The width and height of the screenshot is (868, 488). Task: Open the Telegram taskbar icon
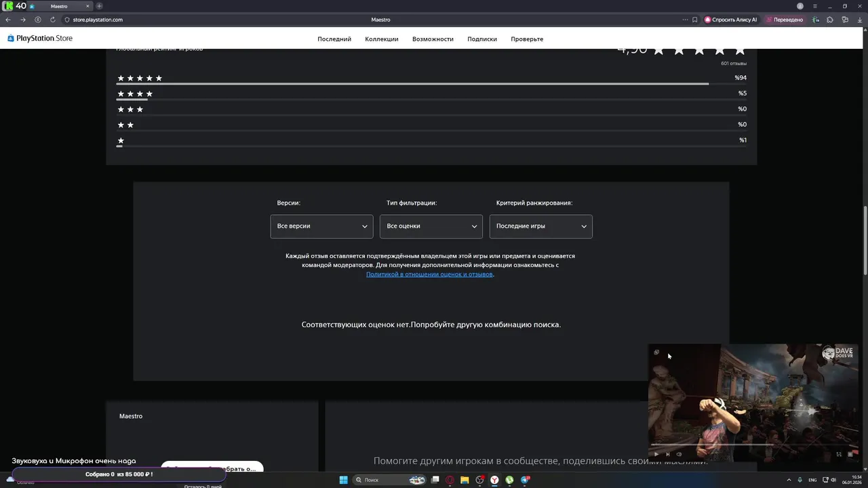525,480
